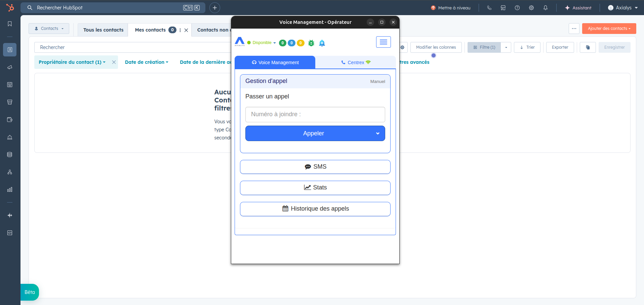Select the Tous les contacts tab

click(x=103, y=30)
